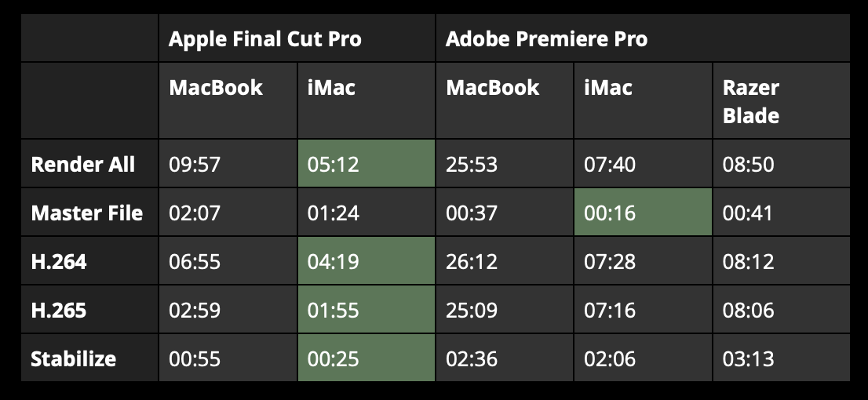The image size is (868, 400).
Task: Click the green 00:25 Stabilize cell
Action: 366,358
